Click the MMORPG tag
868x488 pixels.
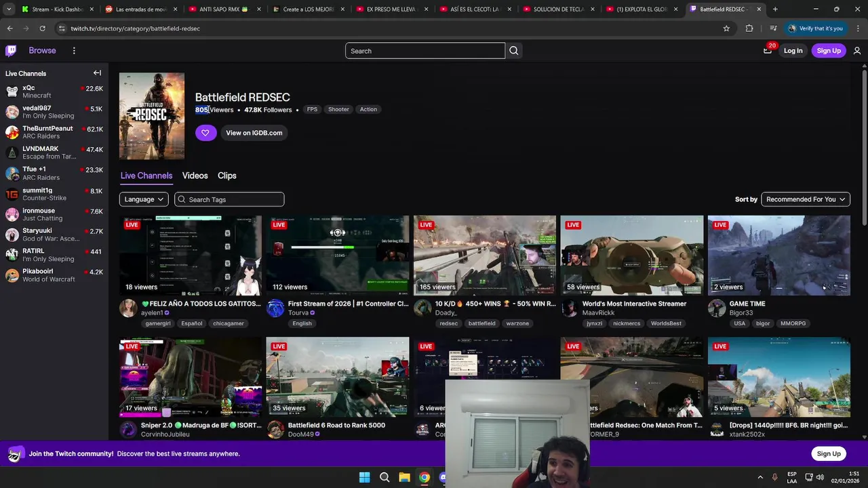(793, 324)
